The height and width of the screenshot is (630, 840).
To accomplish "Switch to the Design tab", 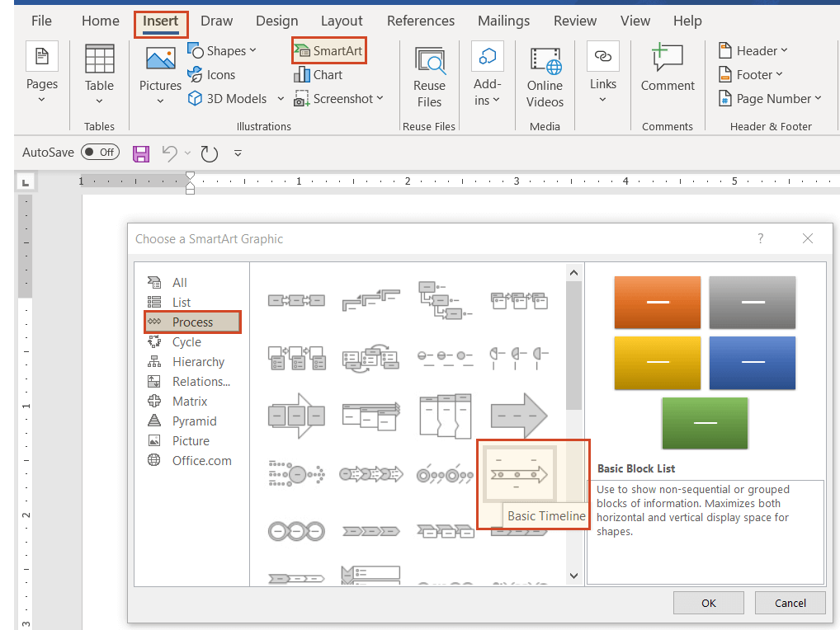I will point(276,21).
